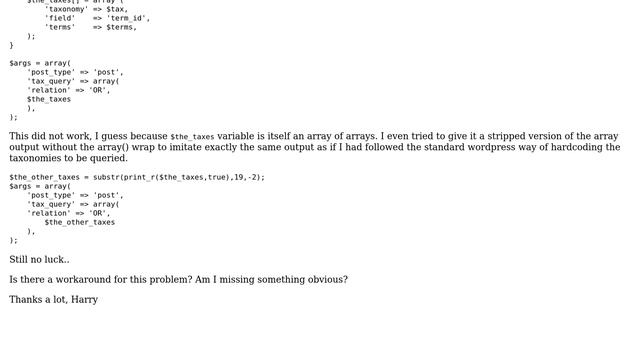
Task: Click the 'Thanks a lot, Harry' line
Action: click(53, 300)
